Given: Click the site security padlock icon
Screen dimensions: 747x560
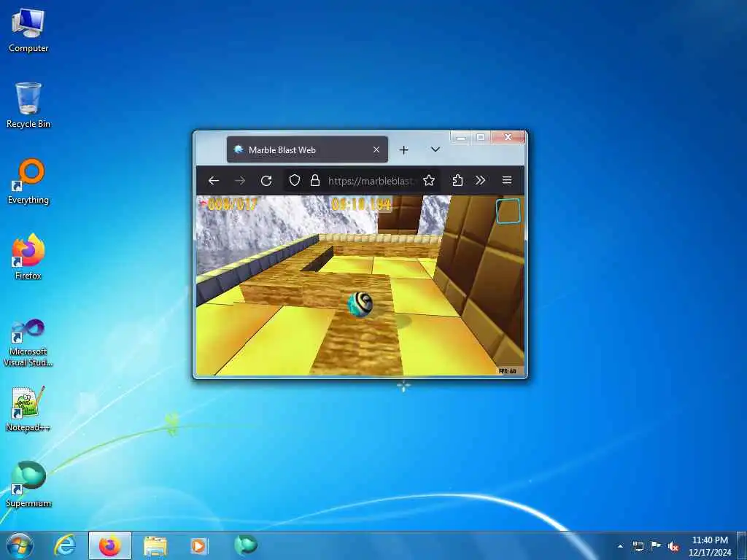Looking at the screenshot, I should (x=315, y=181).
